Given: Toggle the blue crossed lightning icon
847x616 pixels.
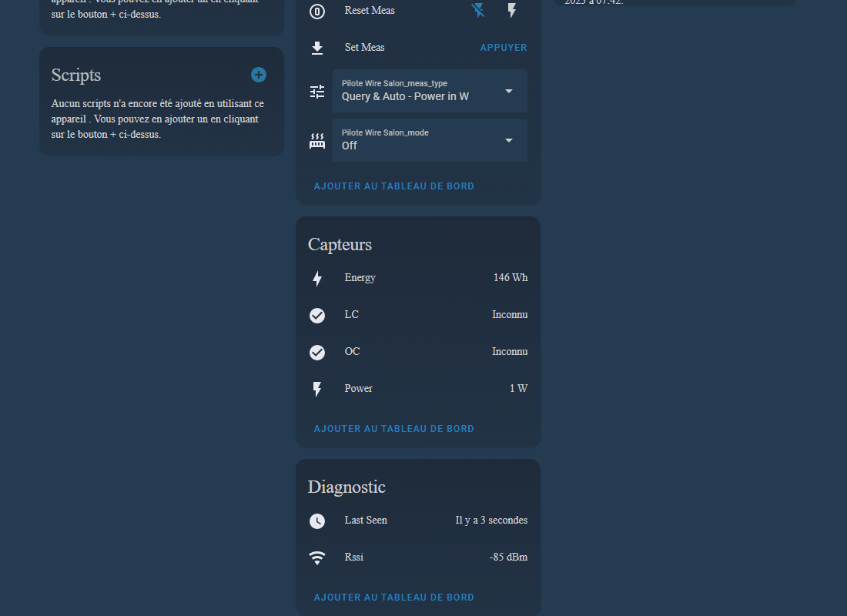Looking at the screenshot, I should click(x=477, y=10).
